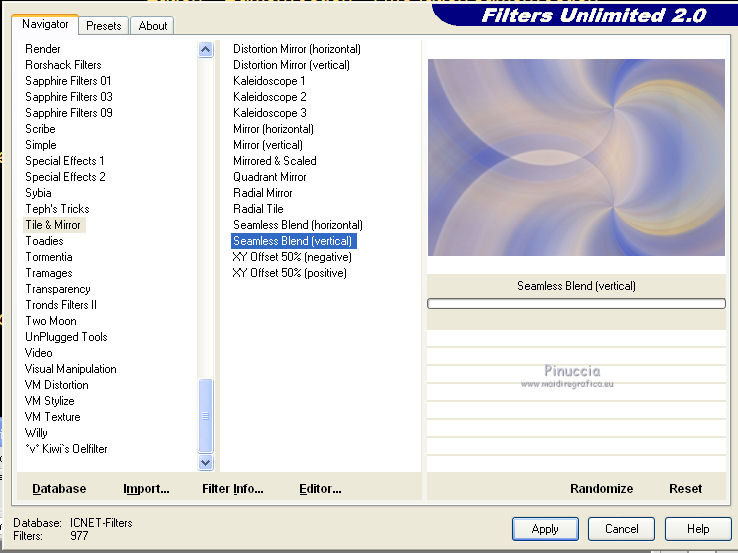This screenshot has width=738, height=553.
Task: Select °v° Kiwi's Oelfilter category
Action: point(66,449)
